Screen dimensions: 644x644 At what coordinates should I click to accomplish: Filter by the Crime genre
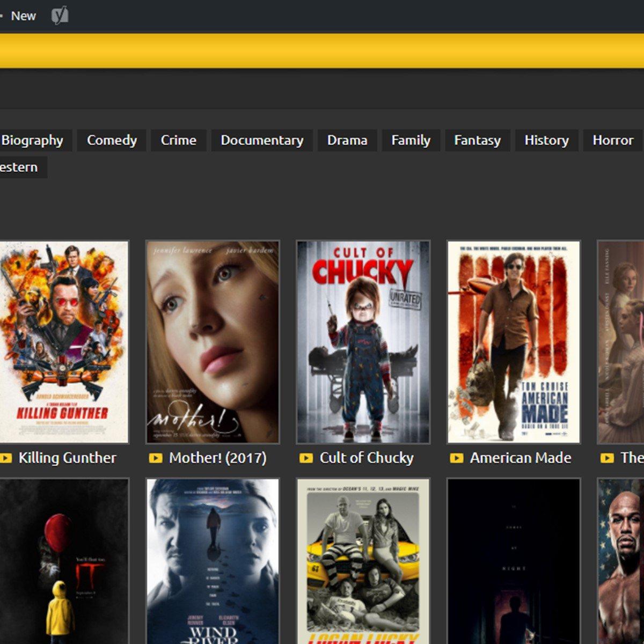coord(178,141)
